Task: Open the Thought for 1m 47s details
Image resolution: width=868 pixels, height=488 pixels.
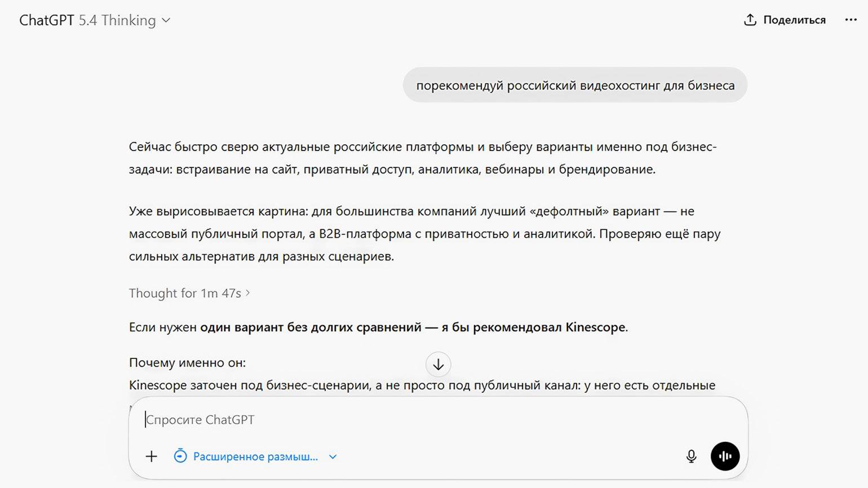Action: [x=185, y=293]
